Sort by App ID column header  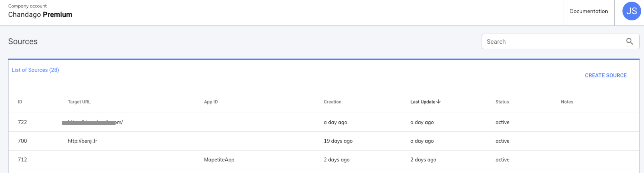(x=211, y=102)
